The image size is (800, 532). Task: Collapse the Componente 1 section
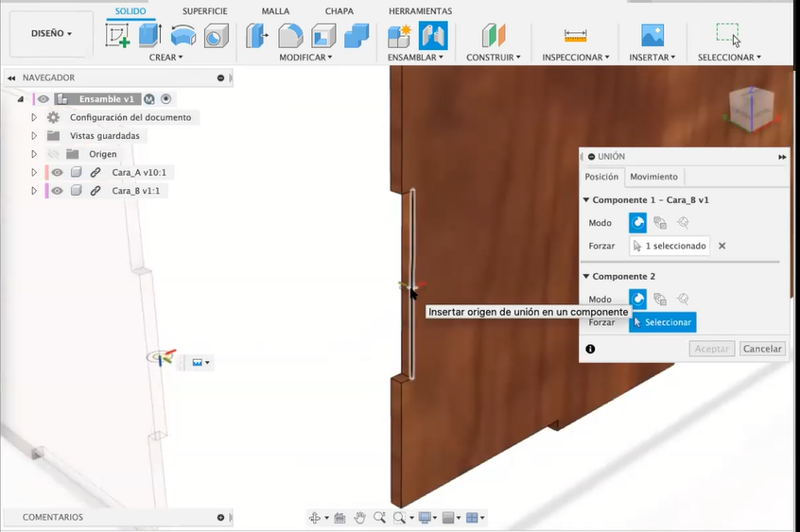click(586, 200)
